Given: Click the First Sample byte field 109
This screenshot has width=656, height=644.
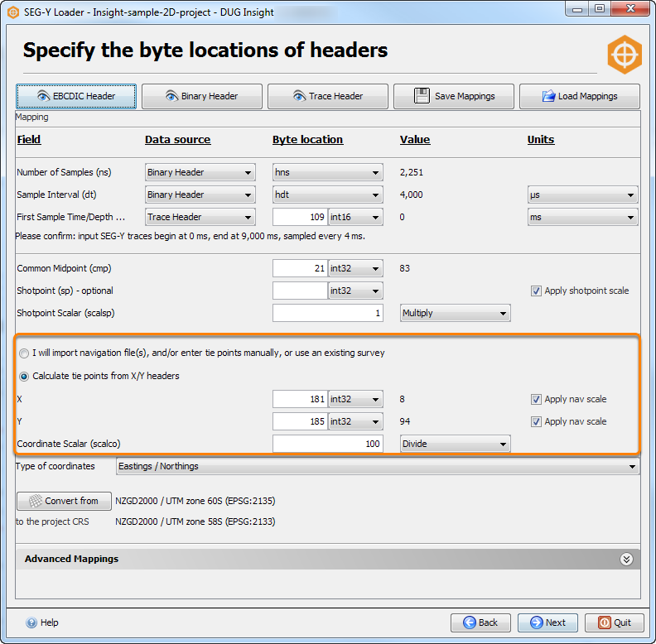Looking at the screenshot, I should pos(300,217).
